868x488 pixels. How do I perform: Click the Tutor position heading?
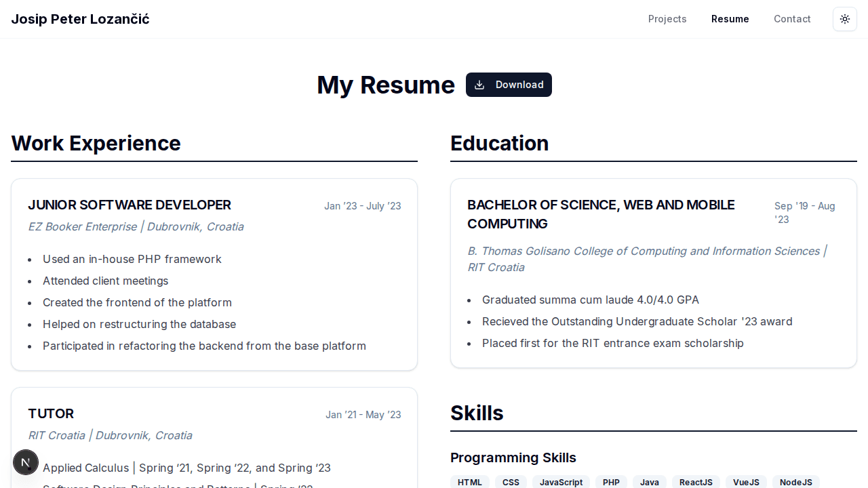(51, 413)
